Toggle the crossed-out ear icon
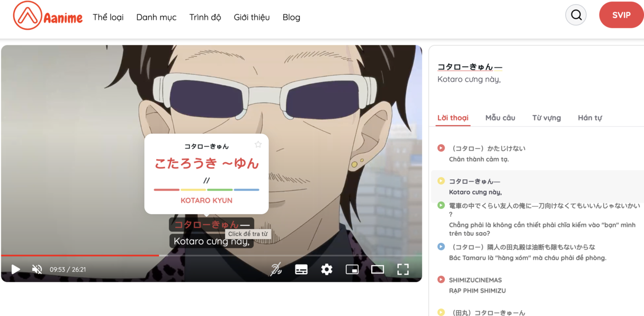644x316 pixels. (x=276, y=269)
